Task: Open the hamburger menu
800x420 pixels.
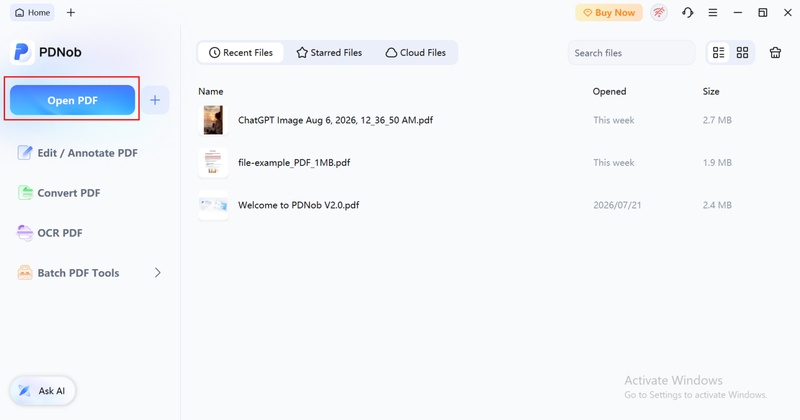Action: (x=713, y=13)
